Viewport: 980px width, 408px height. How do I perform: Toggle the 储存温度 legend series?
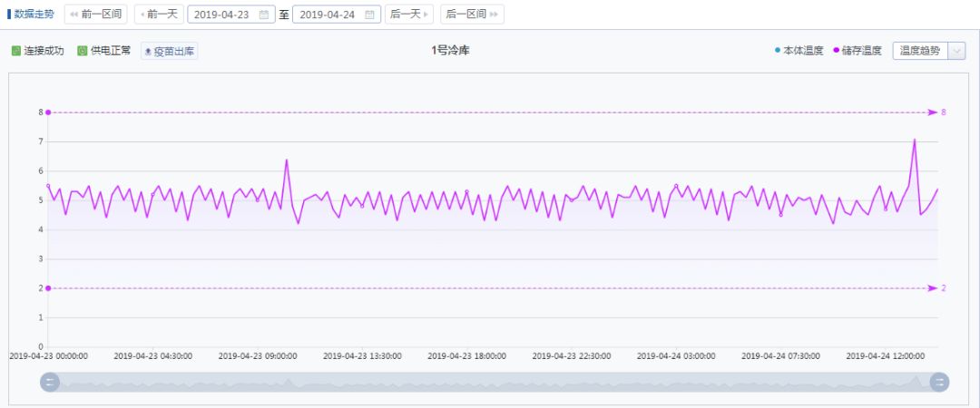(x=857, y=51)
